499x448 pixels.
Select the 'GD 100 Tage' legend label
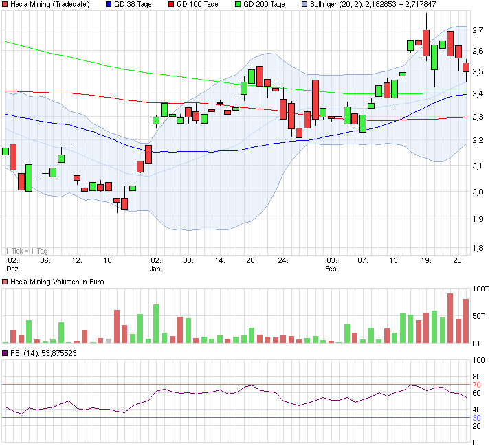[197, 4]
